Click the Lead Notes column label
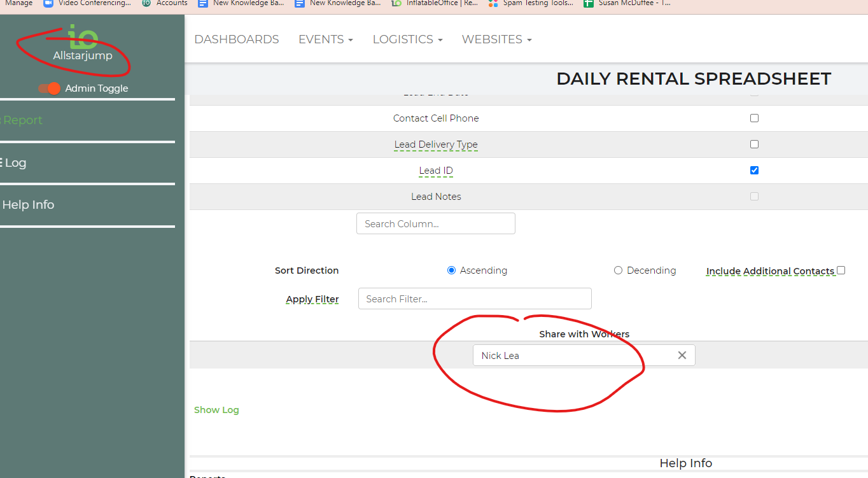Viewport: 868px width, 478px height. [436, 197]
